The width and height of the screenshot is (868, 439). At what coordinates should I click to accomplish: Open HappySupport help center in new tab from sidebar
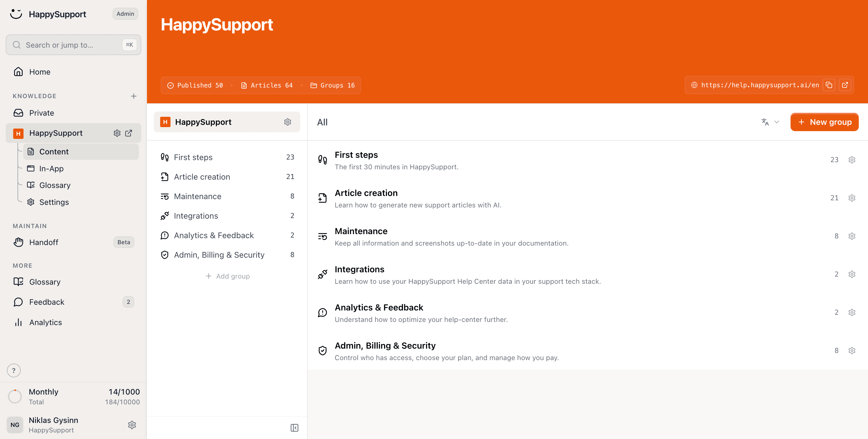click(x=129, y=133)
